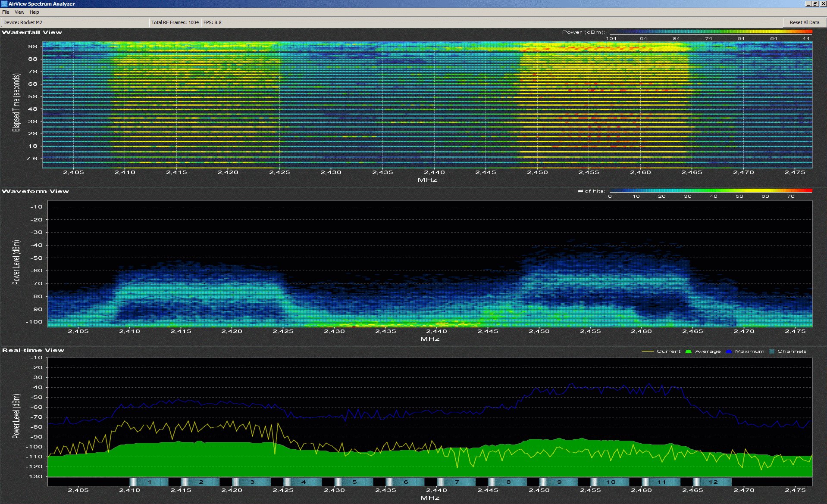Click the AirView icon in the title bar
The width and height of the screenshot is (827, 504).
4,3
